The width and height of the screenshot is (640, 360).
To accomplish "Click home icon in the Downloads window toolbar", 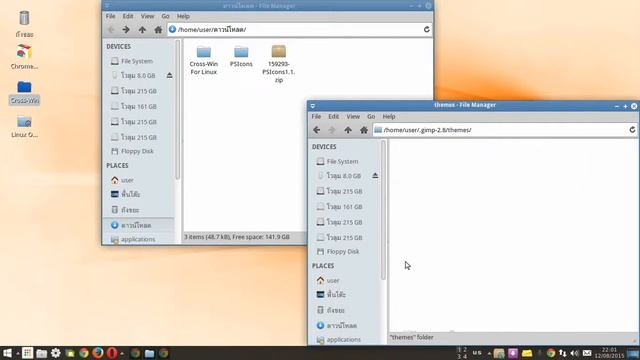I will (158, 29).
